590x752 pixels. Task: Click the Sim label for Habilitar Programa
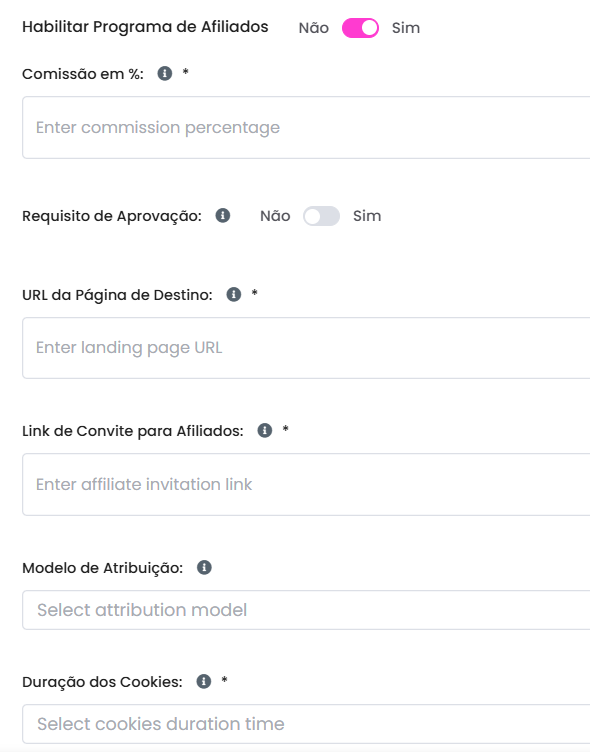tap(406, 28)
